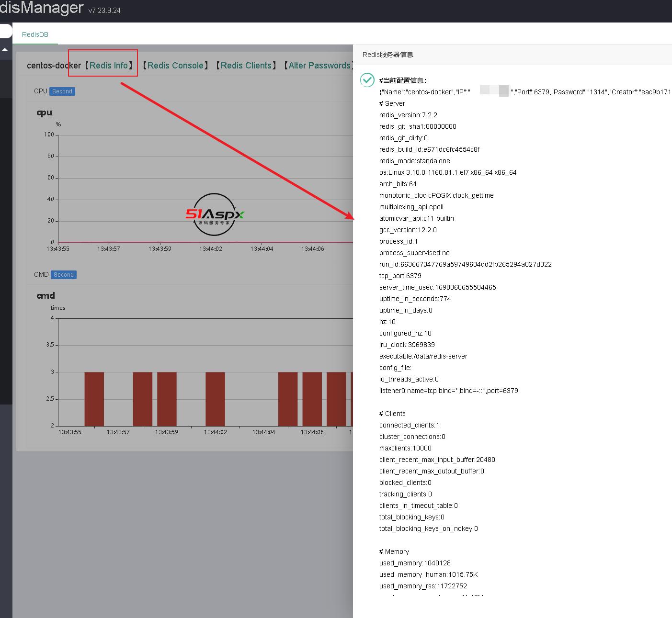Image resolution: width=672 pixels, height=618 pixels.
Task: Select the used_memory_human:1015.75K line
Action: click(429, 574)
